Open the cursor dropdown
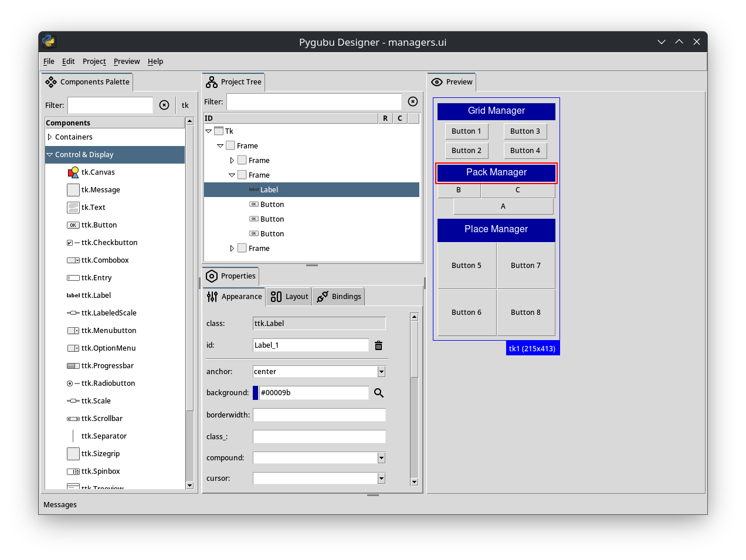Viewport: 746px width, 560px height. [381, 478]
